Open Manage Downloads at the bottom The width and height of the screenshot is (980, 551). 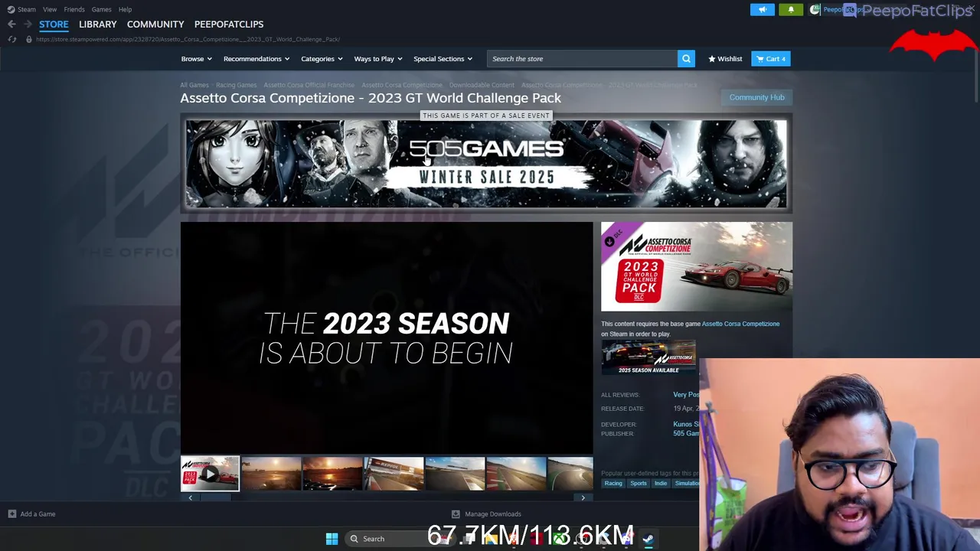pos(486,514)
